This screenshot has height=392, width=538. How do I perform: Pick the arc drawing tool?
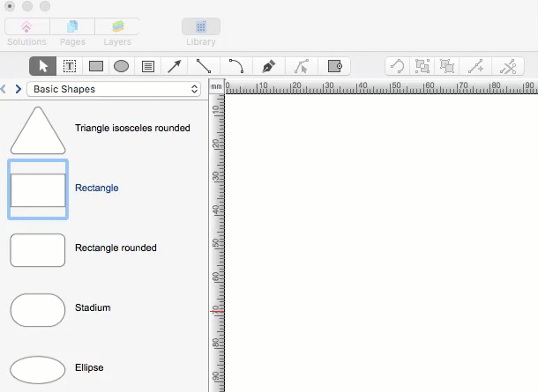pyautogui.click(x=235, y=66)
